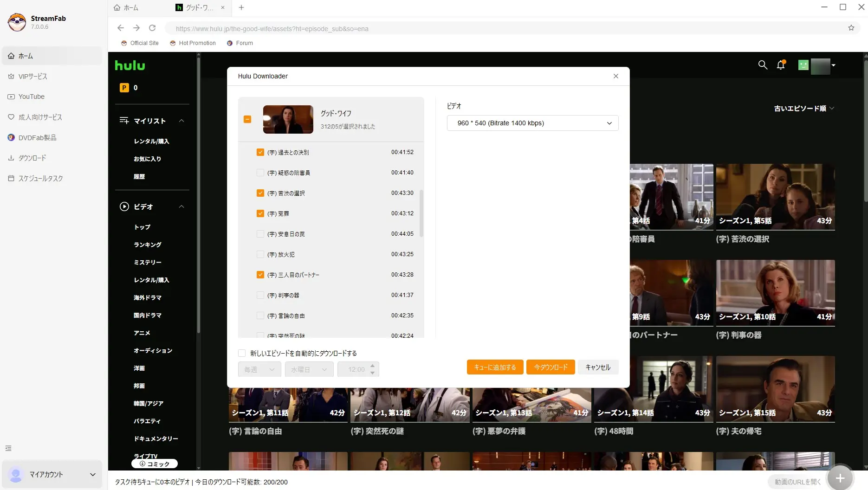Open the シーズン1, 第15話 thumbnail

pos(775,389)
